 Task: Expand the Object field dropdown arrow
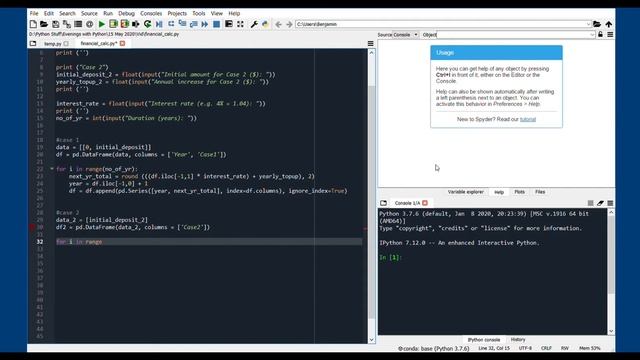(592, 35)
